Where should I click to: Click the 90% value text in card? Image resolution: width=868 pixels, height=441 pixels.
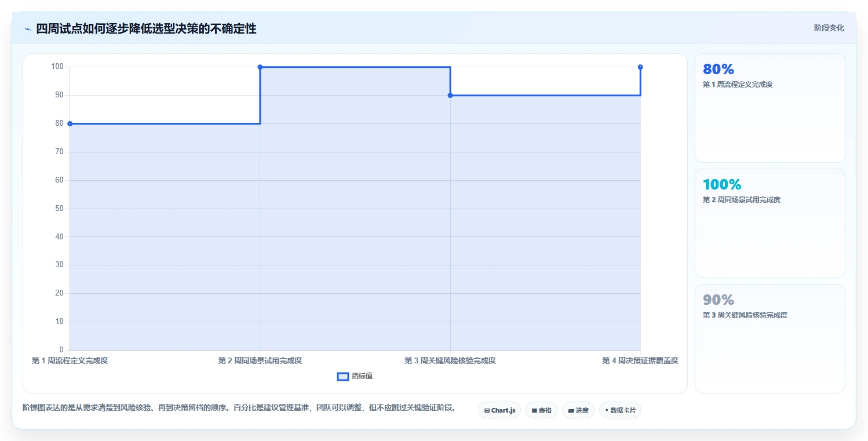[x=719, y=300]
